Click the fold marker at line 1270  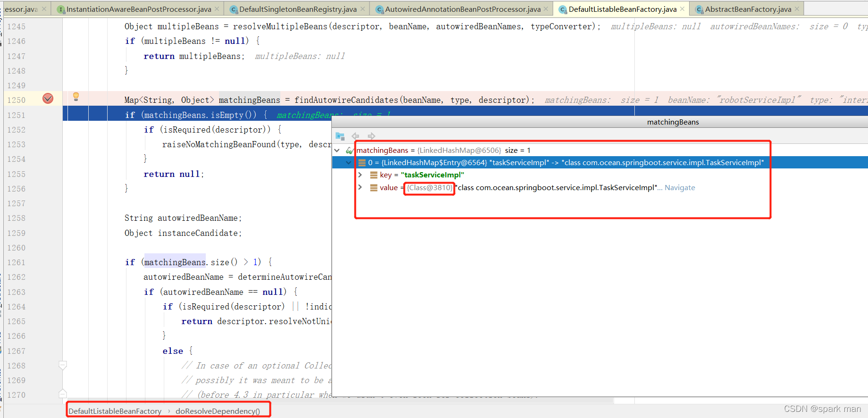62,393
